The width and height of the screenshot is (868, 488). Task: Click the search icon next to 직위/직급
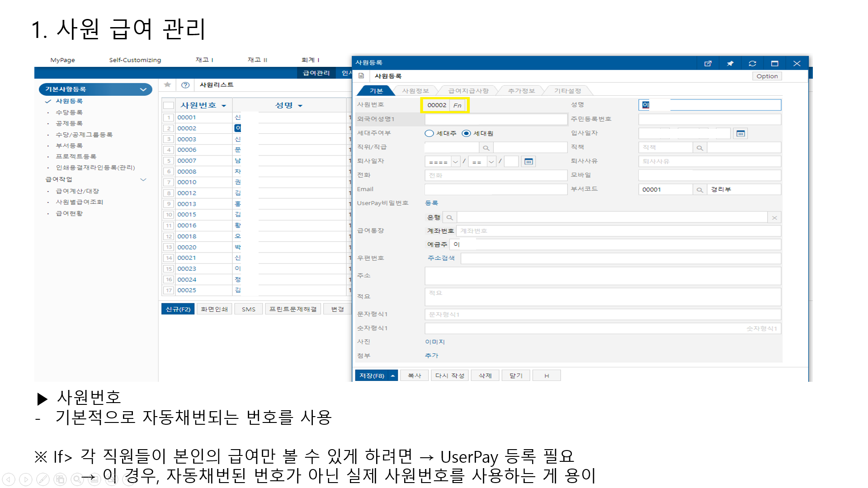pos(486,148)
